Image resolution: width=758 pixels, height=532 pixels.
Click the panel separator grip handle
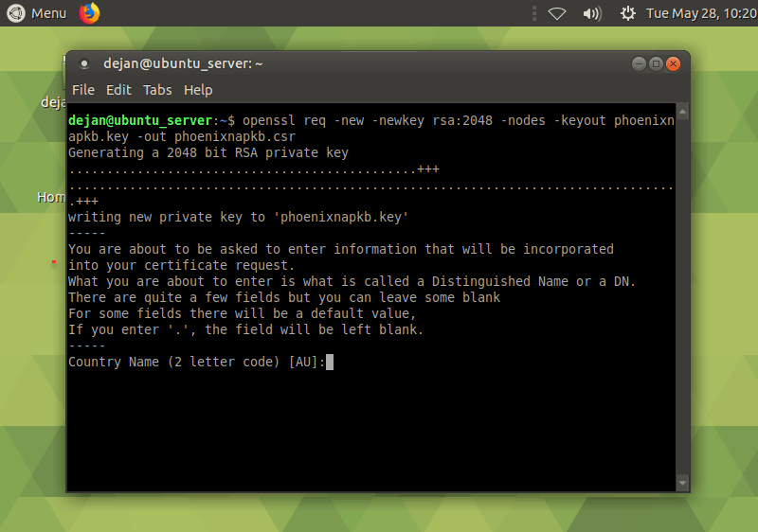[x=534, y=13]
